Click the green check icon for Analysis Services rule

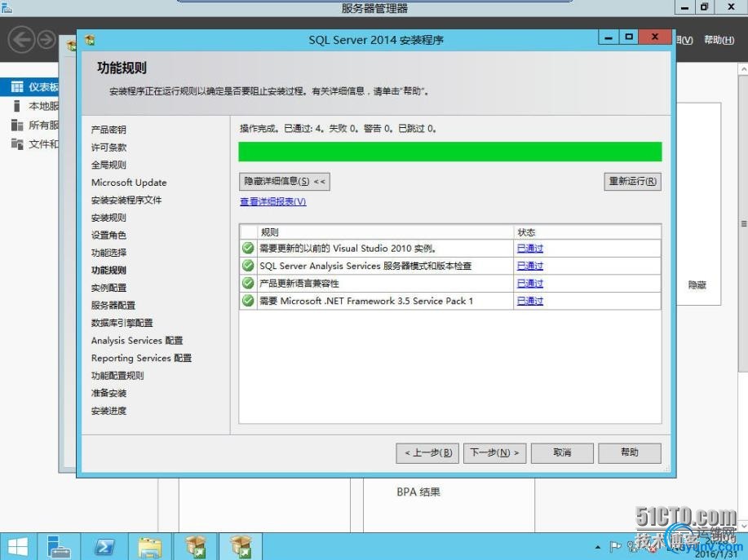click(248, 266)
